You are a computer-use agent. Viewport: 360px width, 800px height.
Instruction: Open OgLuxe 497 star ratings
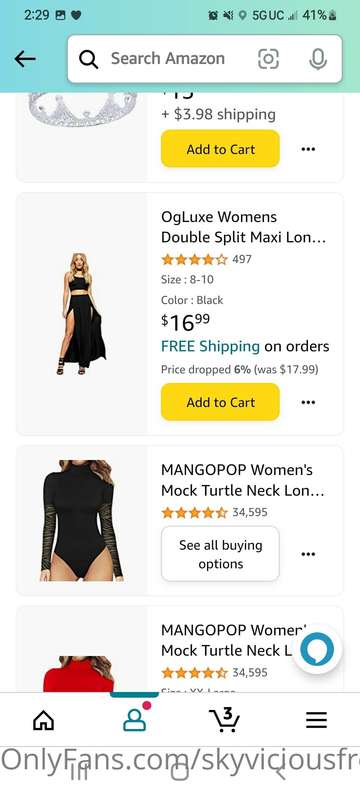coord(206,259)
